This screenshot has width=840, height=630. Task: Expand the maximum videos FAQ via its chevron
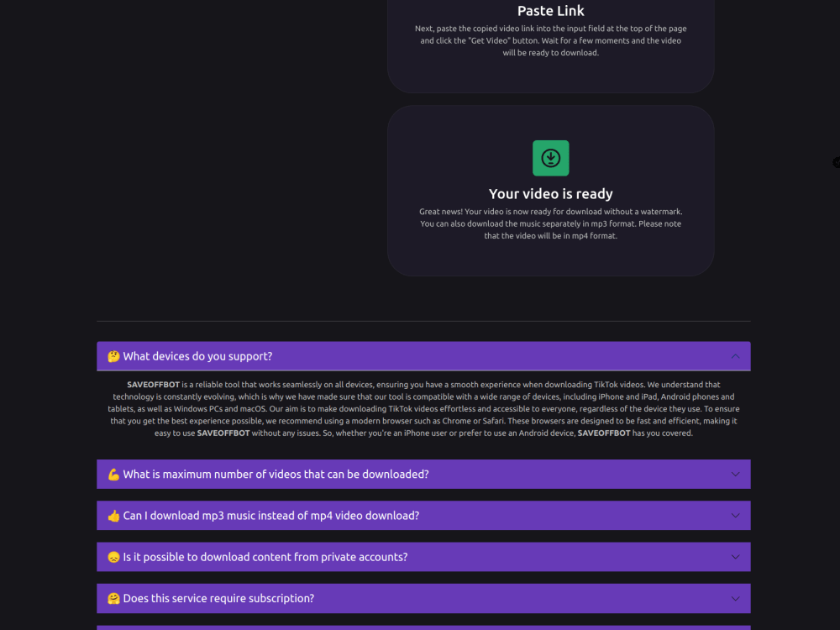click(738, 474)
